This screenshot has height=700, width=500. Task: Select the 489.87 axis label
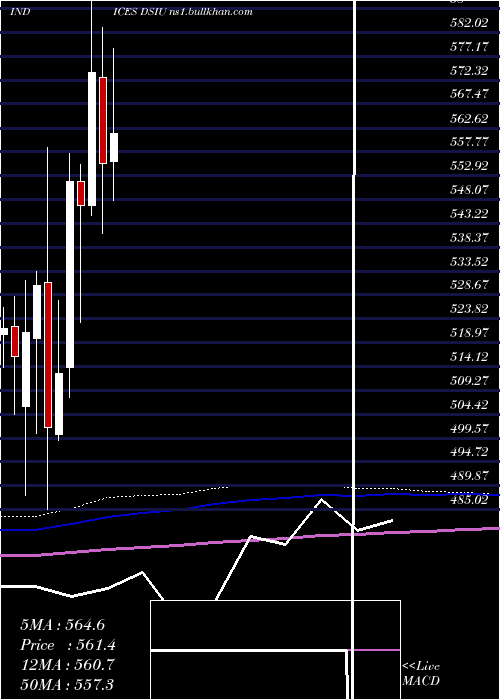[468, 476]
